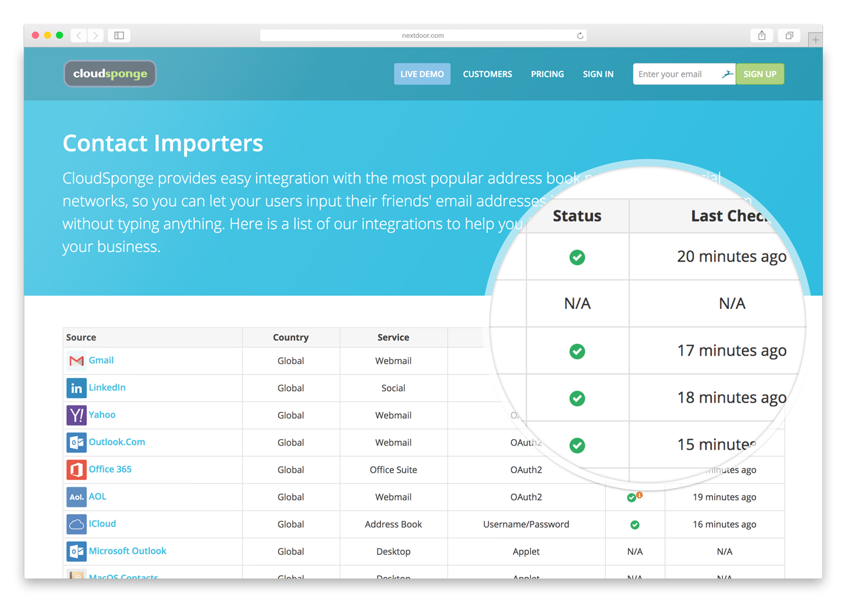The image size is (852, 616).
Task: Click the Yahoo logo icon
Action: click(x=76, y=415)
